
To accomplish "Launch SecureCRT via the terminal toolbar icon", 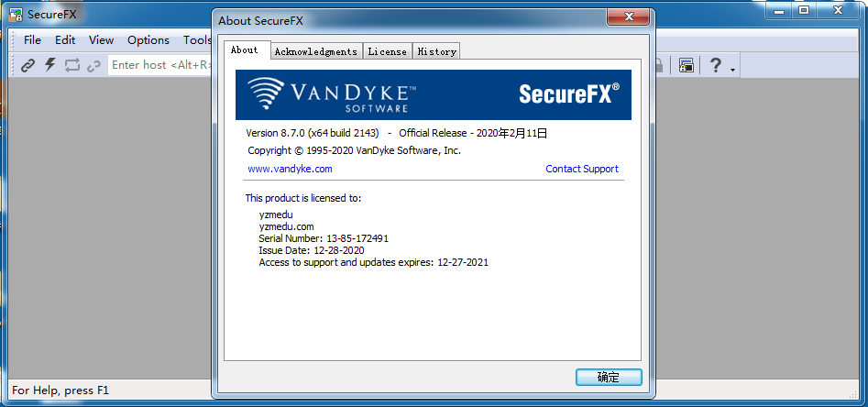I will [687, 65].
